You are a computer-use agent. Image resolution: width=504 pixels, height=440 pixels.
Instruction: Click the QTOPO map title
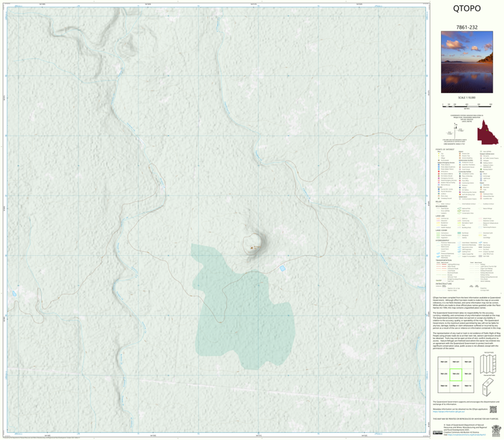[x=467, y=9]
